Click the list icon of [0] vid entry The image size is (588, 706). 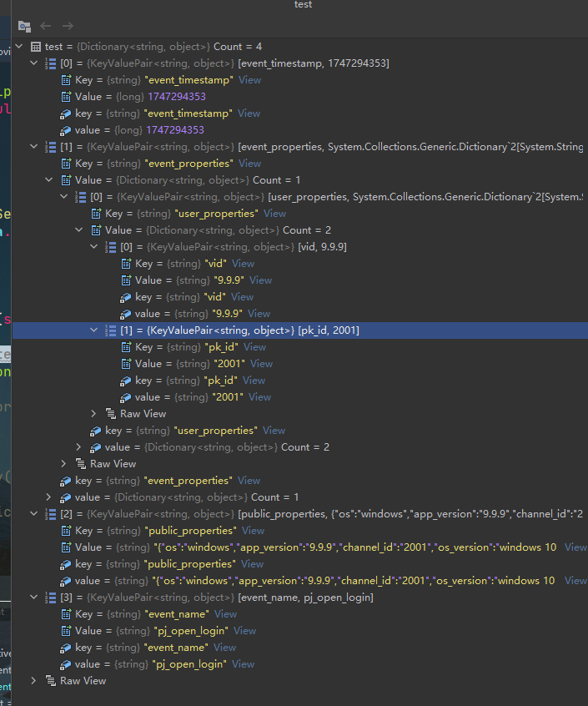point(111,247)
